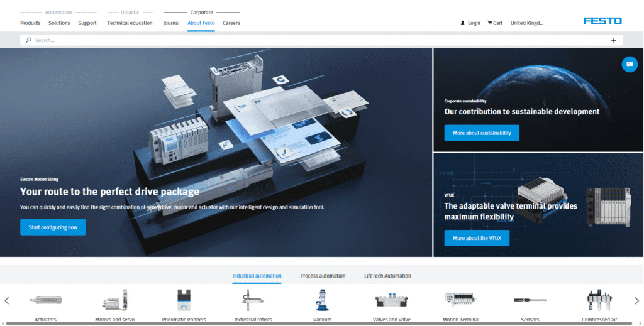Click the More about the VTUX button

pyautogui.click(x=477, y=238)
